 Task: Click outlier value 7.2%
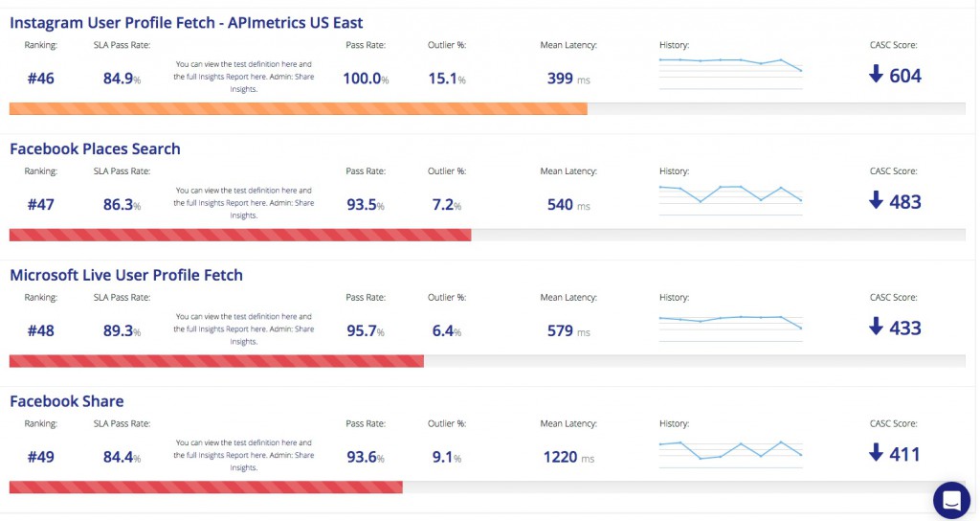[x=447, y=205]
